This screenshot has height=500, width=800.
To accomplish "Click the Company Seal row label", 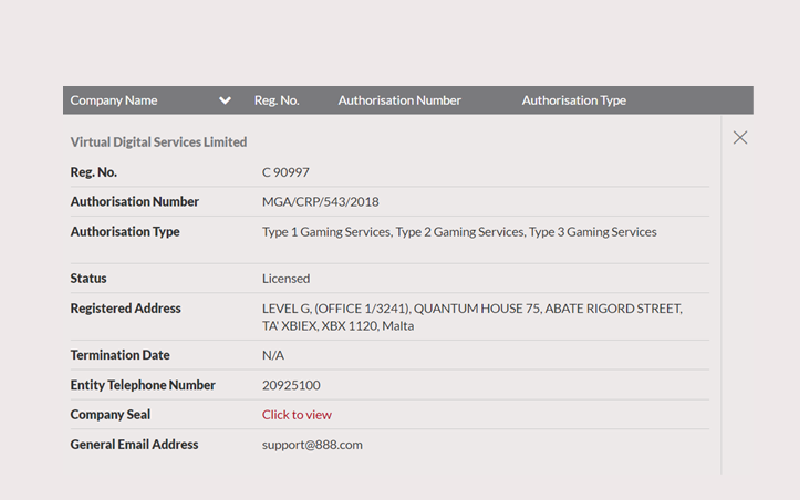I will click(x=110, y=415).
